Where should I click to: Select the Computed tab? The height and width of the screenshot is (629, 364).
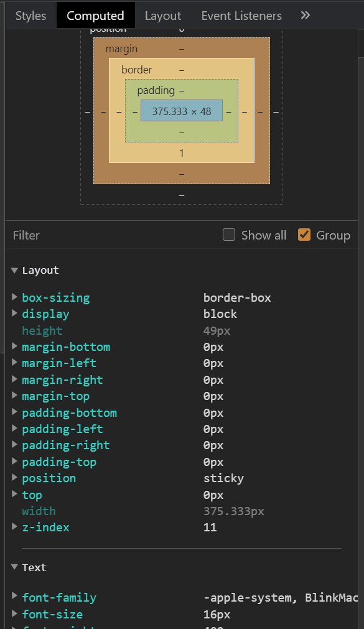coord(96,16)
